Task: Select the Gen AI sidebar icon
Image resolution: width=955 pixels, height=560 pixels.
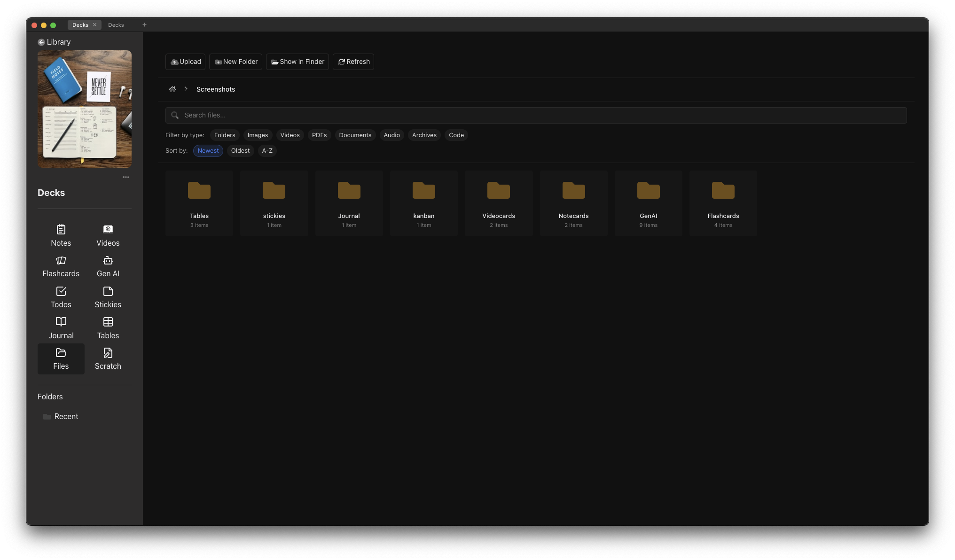Action: click(x=108, y=266)
